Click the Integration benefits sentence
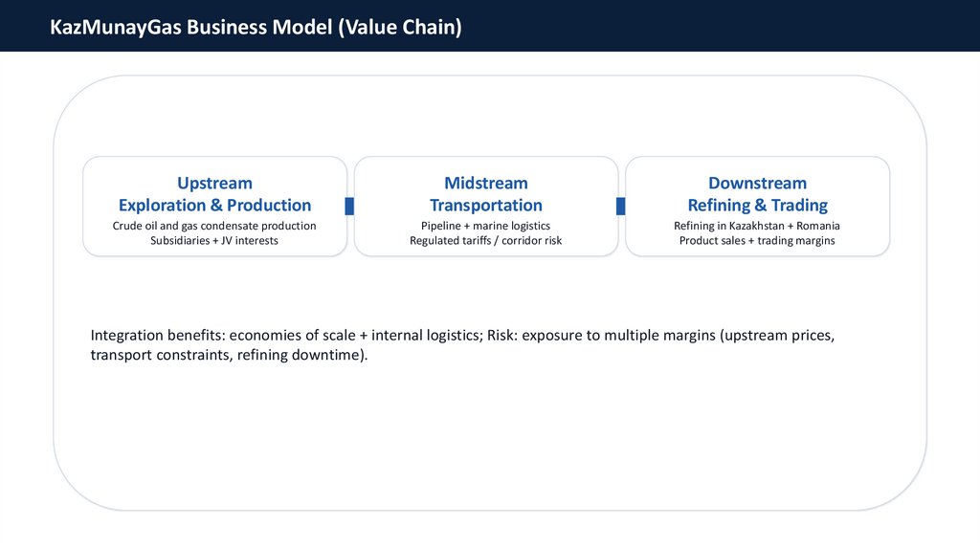 pyautogui.click(x=459, y=336)
